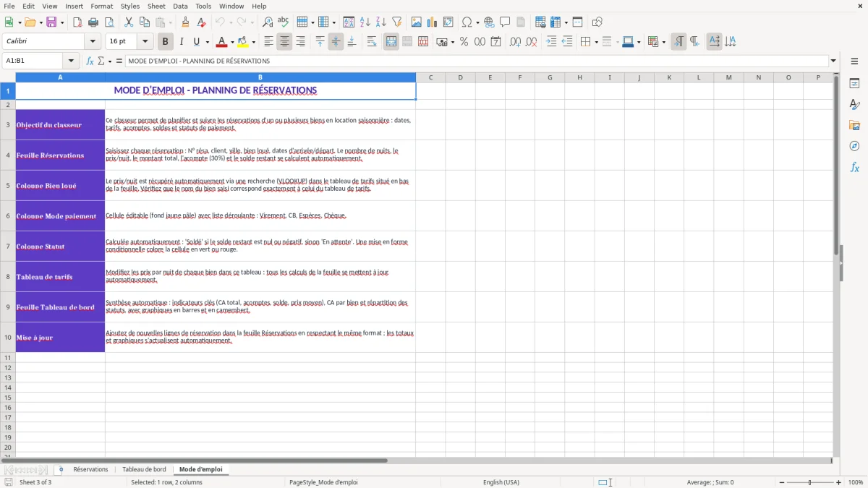This screenshot has width=868, height=488.
Task: Toggle Center Vertically alignment
Action: coord(336,42)
